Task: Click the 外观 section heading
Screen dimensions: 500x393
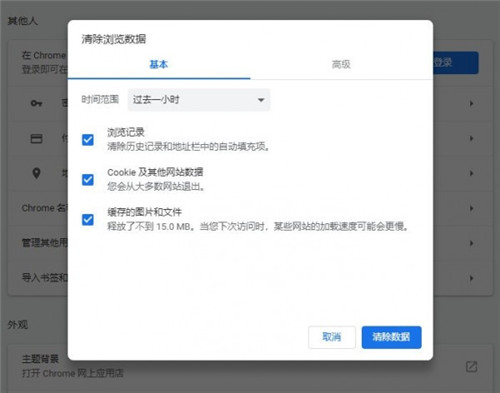Action: tap(18, 325)
